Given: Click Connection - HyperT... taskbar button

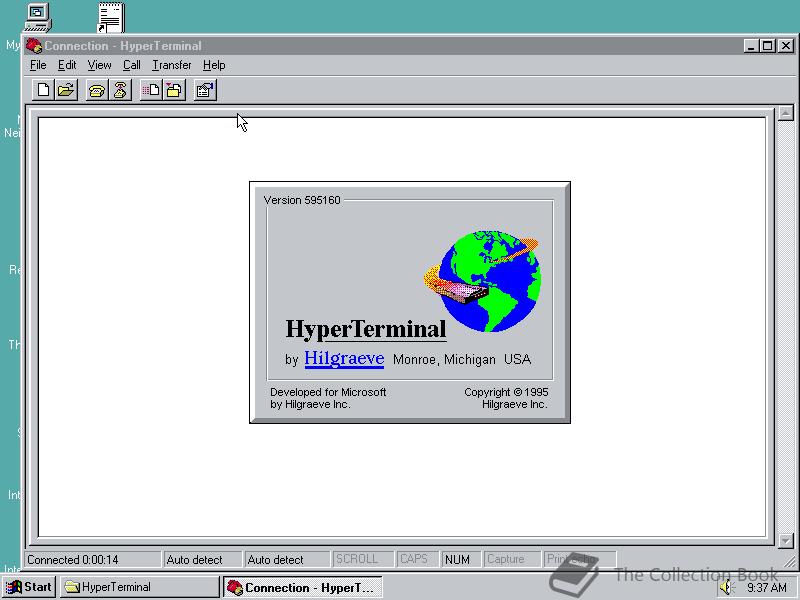Looking at the screenshot, I should point(303,587).
